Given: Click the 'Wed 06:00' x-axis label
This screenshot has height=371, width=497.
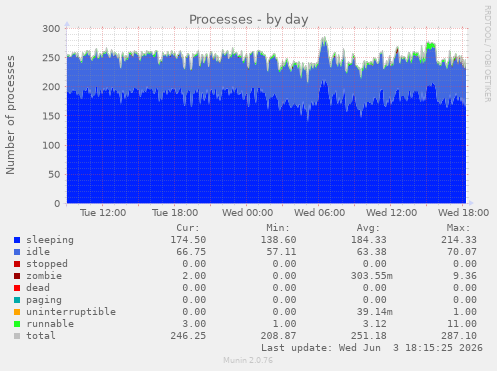Looking at the screenshot, I should pyautogui.click(x=319, y=213).
